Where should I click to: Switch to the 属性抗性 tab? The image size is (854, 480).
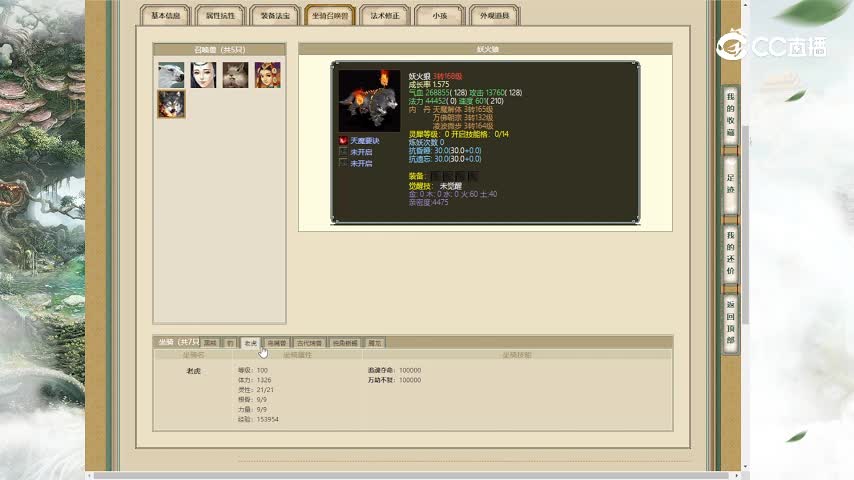tap(220, 15)
